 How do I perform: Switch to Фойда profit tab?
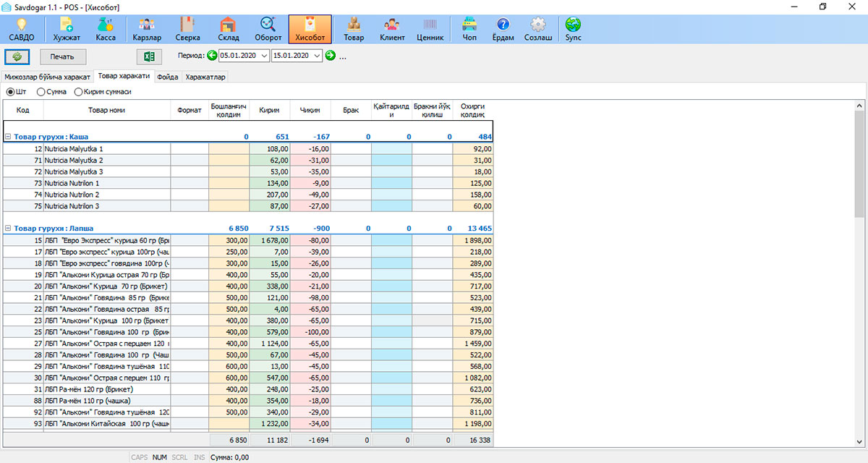click(168, 77)
